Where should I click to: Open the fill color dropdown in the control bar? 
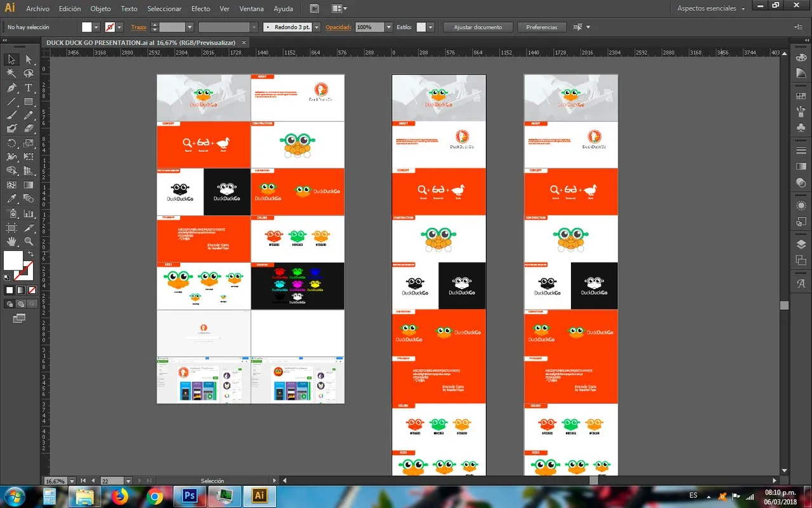tap(96, 27)
